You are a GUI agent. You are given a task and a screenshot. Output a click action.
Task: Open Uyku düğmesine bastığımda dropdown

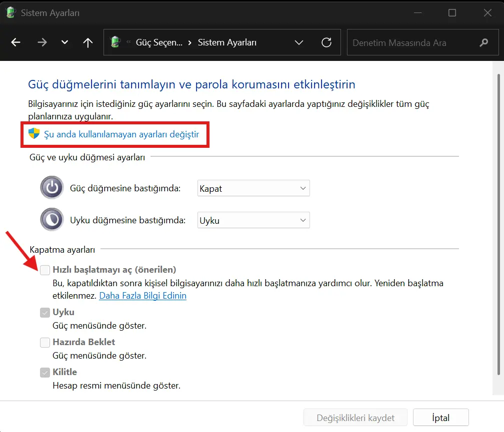tap(253, 220)
